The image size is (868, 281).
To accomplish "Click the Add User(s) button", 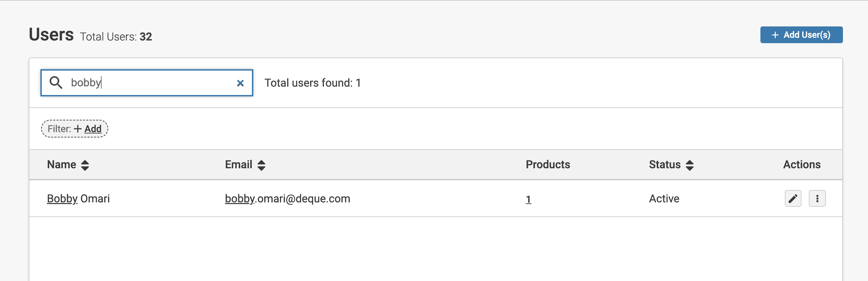I will point(801,35).
